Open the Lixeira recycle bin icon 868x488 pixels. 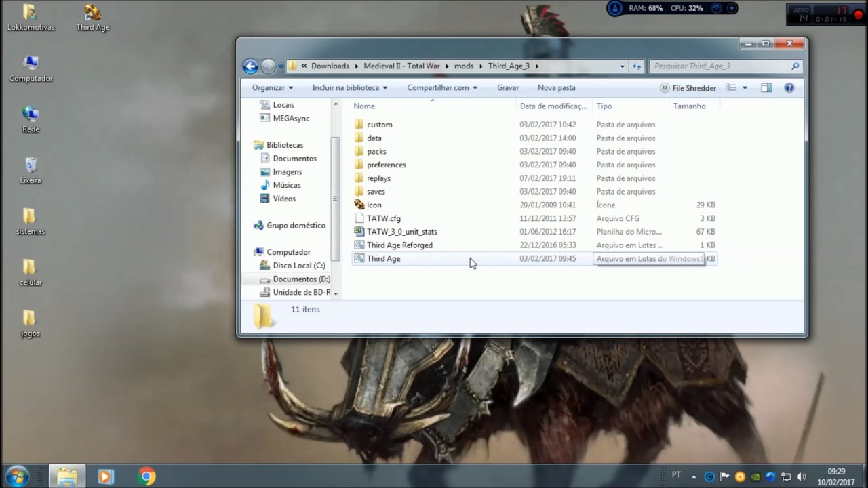point(31,171)
